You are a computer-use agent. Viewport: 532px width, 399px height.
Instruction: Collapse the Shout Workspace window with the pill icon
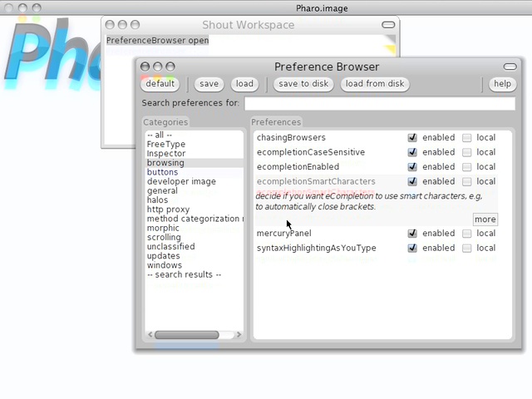coord(388,25)
